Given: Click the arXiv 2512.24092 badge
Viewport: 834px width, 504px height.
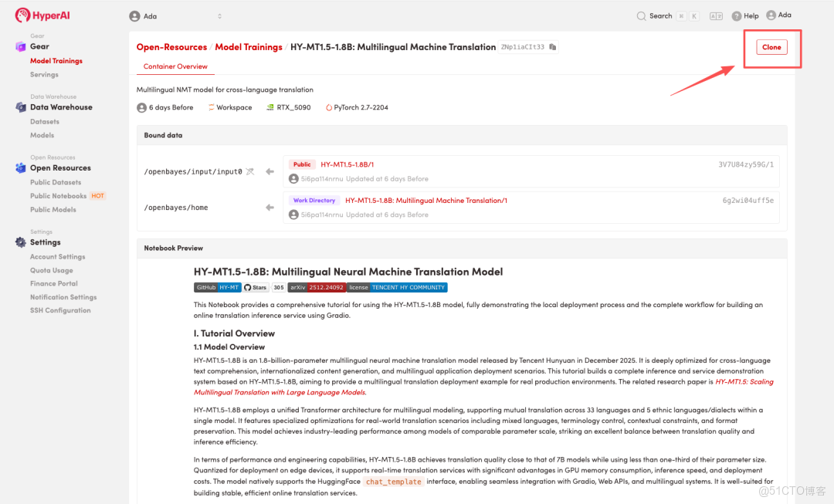Looking at the screenshot, I should (x=317, y=287).
